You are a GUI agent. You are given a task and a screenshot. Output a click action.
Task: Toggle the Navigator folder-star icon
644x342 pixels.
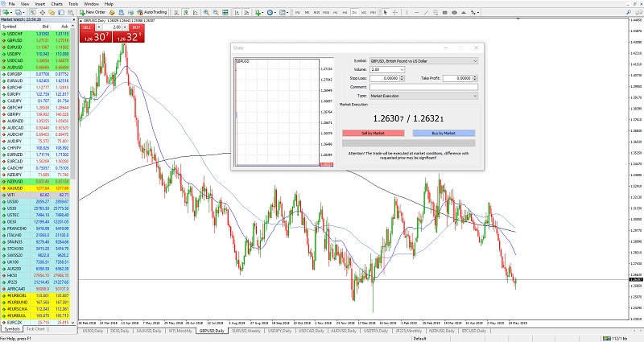(x=52, y=12)
